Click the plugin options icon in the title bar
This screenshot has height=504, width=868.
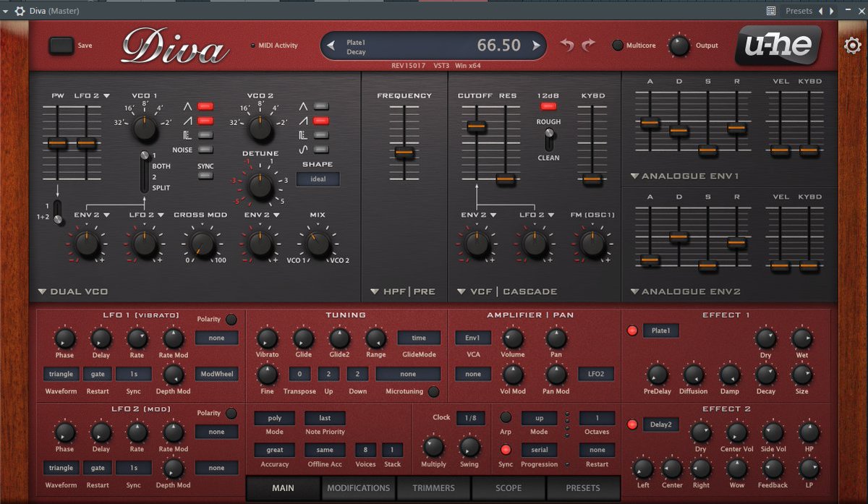click(x=20, y=11)
